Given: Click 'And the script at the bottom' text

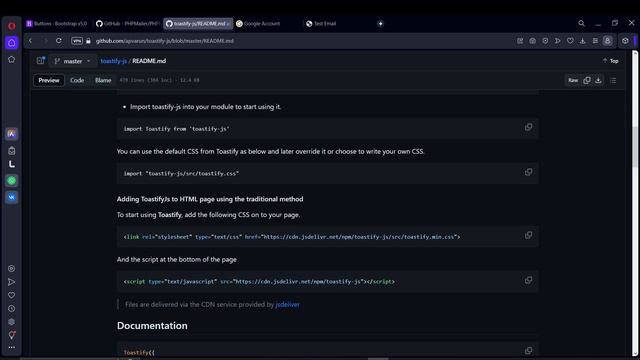Looking at the screenshot, I should 177,260.
